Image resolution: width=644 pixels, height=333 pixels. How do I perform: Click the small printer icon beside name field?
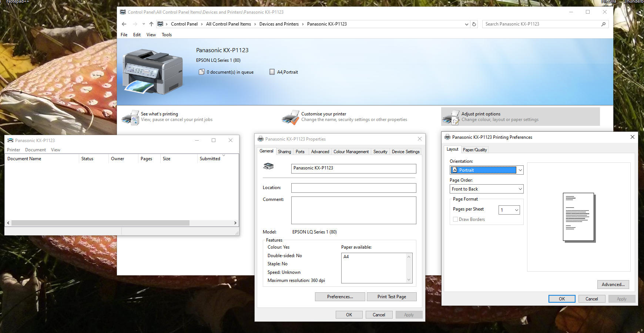pyautogui.click(x=268, y=166)
